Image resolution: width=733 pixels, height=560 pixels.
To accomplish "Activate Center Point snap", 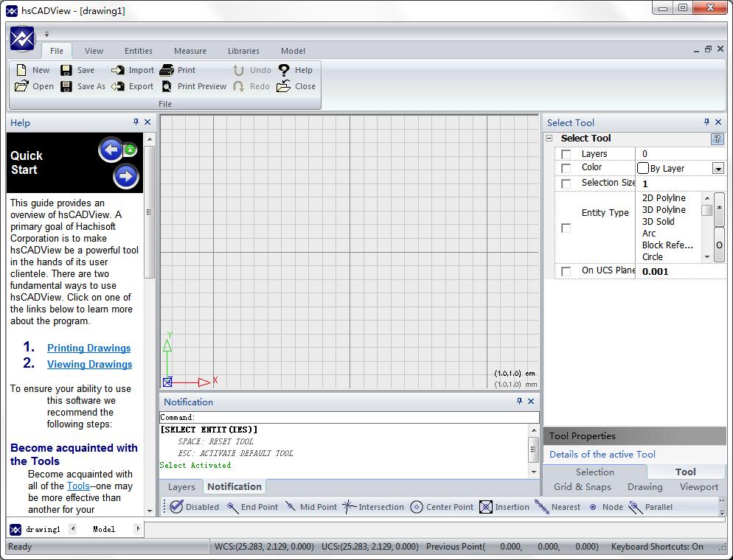I will click(x=417, y=507).
